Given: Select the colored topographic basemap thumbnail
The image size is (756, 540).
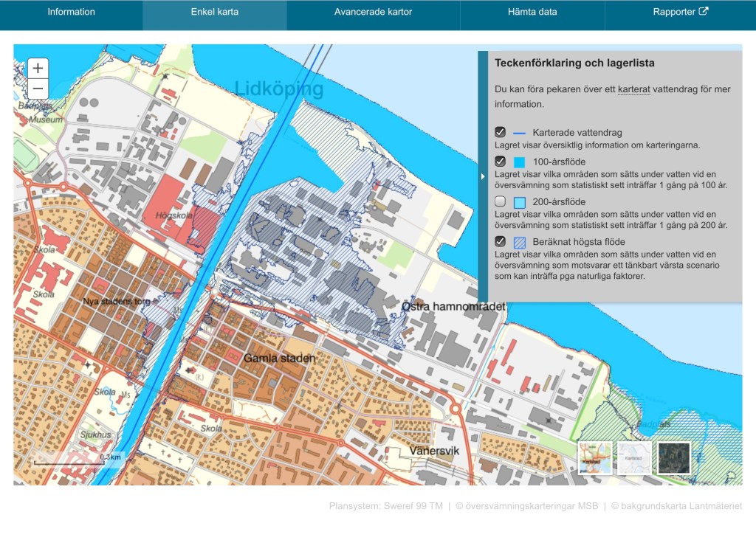Looking at the screenshot, I should pos(595,457).
